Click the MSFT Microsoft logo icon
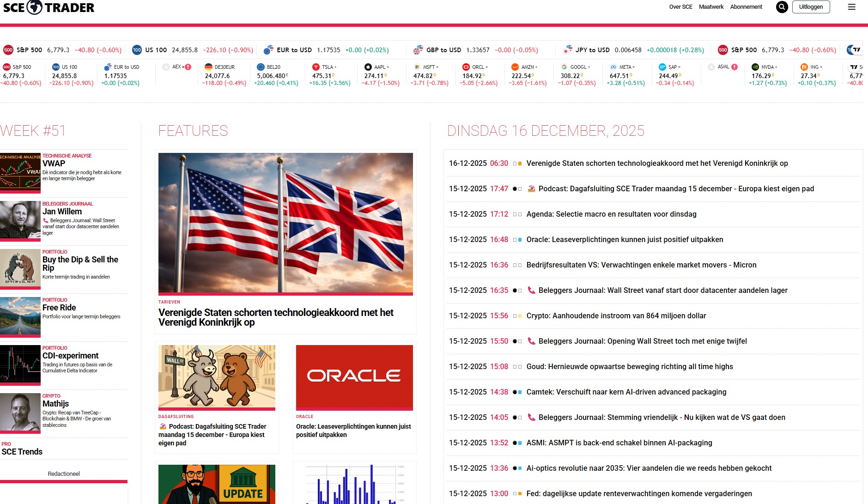The height and width of the screenshot is (504, 868). coord(417,67)
